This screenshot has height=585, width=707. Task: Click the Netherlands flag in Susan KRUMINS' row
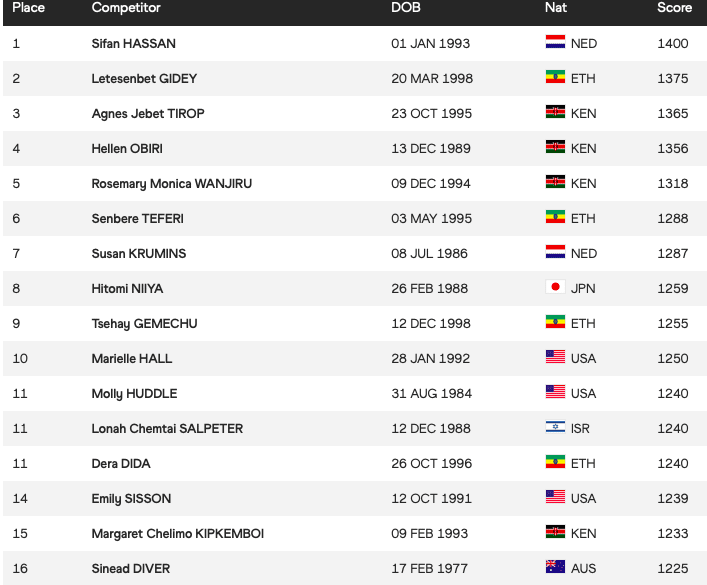(555, 253)
